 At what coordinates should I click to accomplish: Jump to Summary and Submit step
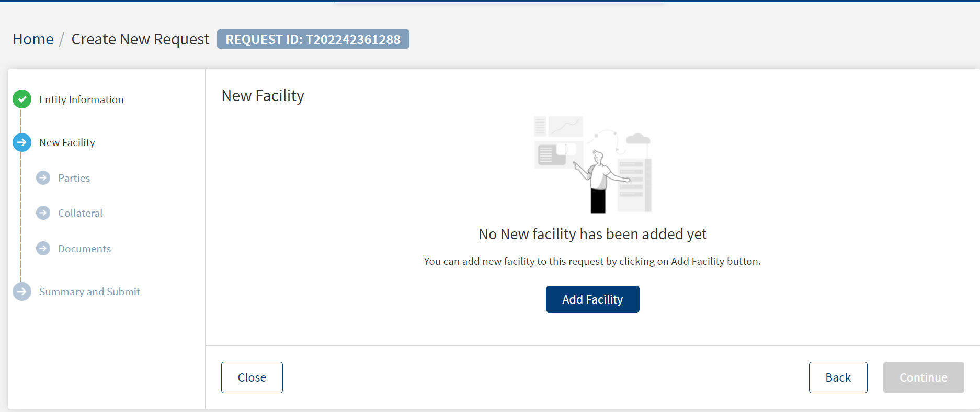(x=89, y=292)
